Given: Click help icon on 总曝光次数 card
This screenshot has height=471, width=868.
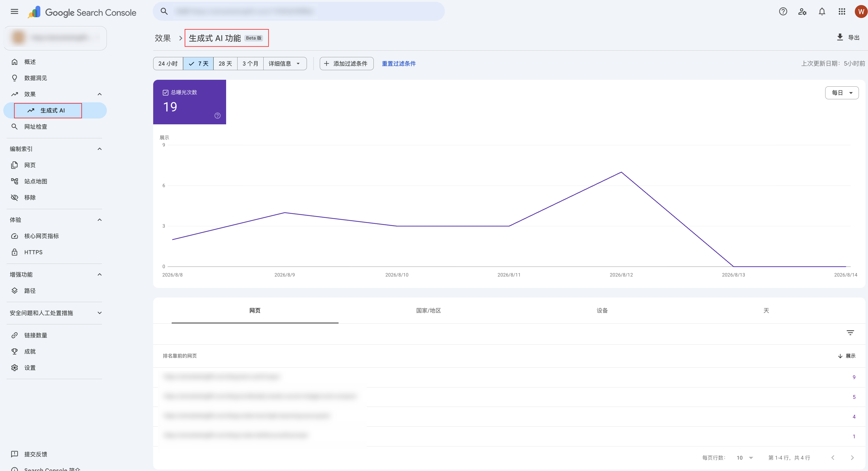Looking at the screenshot, I should pos(218,115).
